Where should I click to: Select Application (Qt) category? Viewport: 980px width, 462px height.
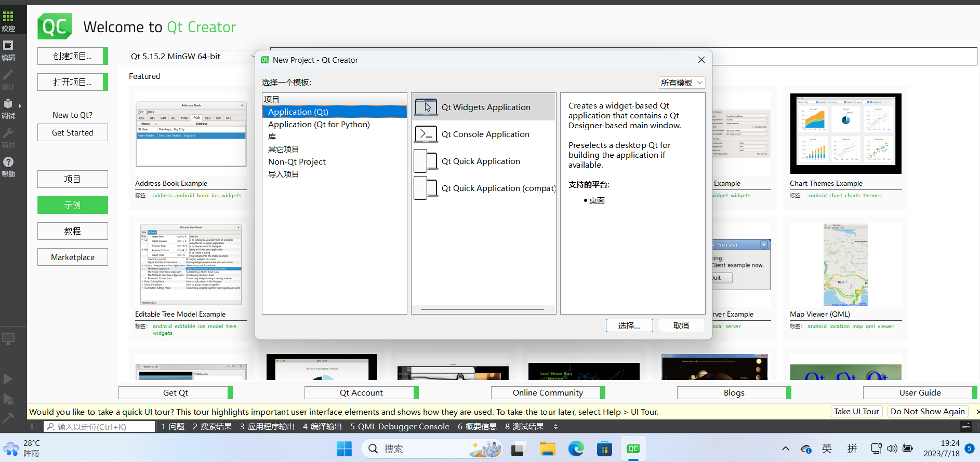tap(335, 112)
